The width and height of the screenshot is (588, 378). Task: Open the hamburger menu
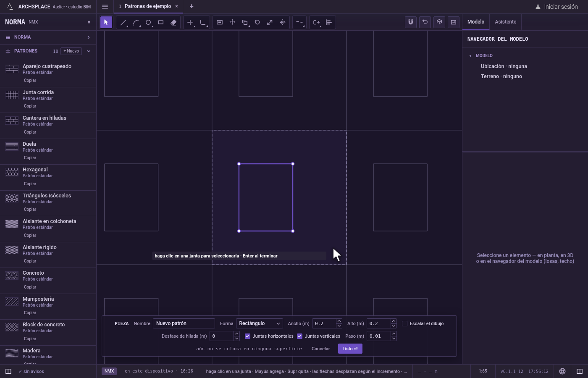point(105,7)
